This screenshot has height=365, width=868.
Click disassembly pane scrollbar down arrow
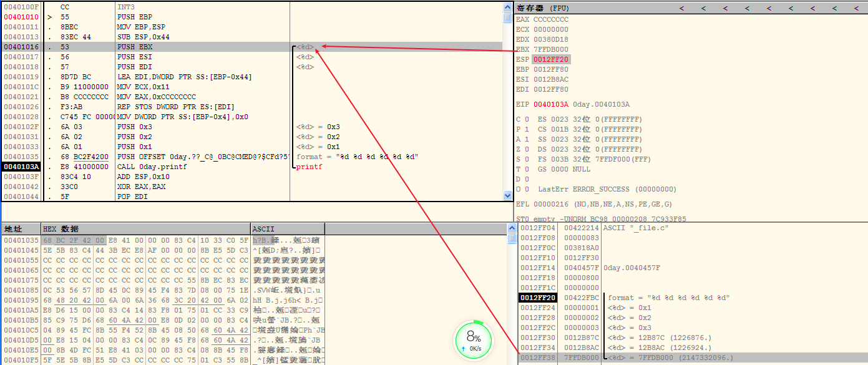507,196
